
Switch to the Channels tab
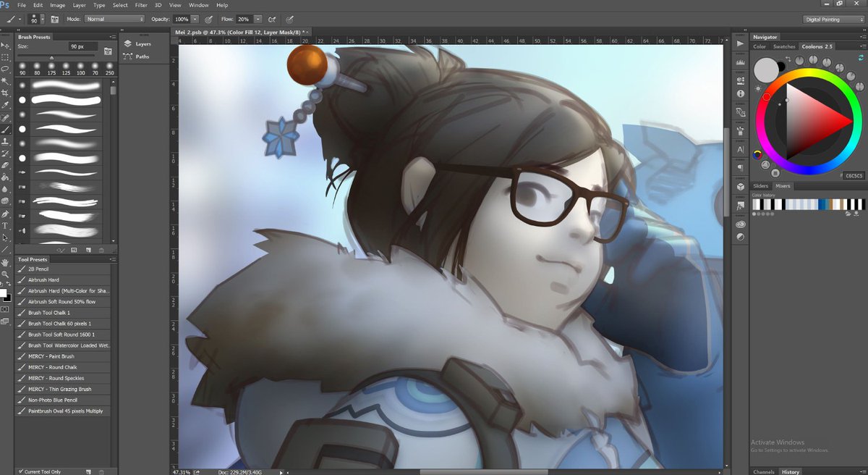tap(764, 471)
